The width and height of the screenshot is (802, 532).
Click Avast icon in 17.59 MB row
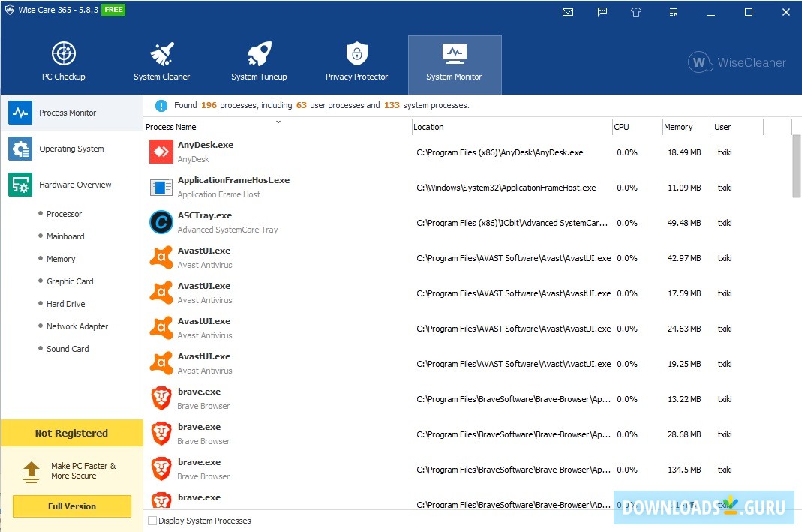click(161, 293)
